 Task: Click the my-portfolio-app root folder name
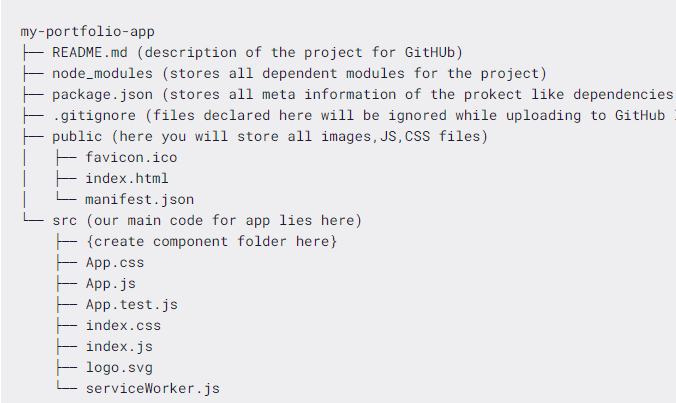coord(88,32)
